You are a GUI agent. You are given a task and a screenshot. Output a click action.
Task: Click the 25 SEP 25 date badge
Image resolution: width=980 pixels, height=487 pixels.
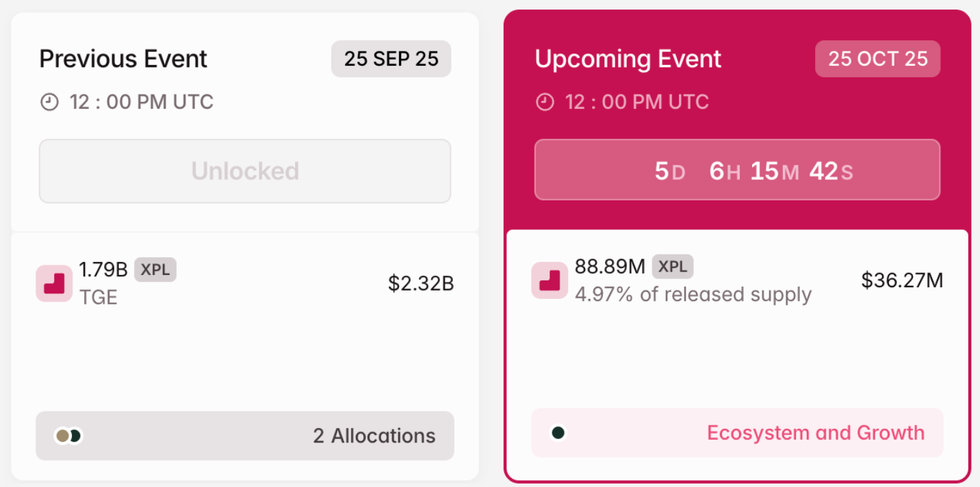tap(391, 59)
